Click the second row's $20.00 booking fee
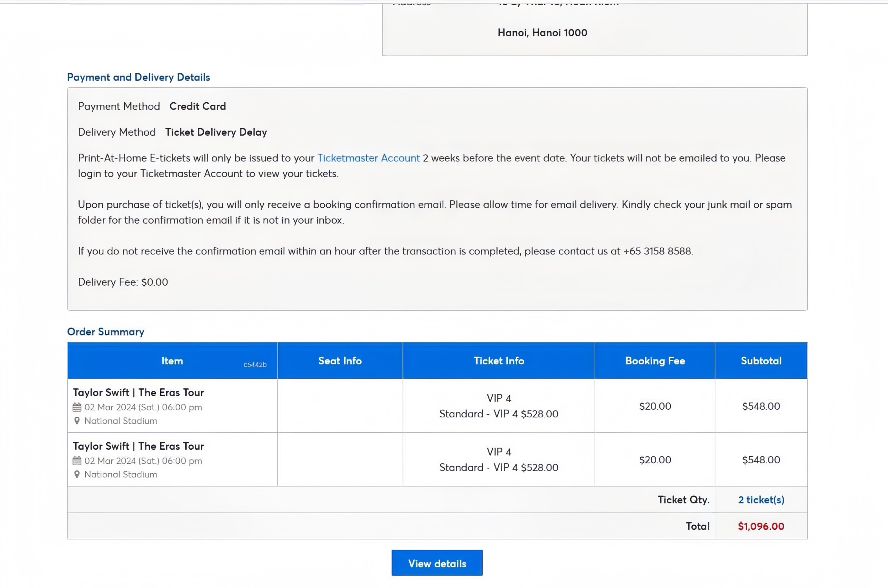 655,460
